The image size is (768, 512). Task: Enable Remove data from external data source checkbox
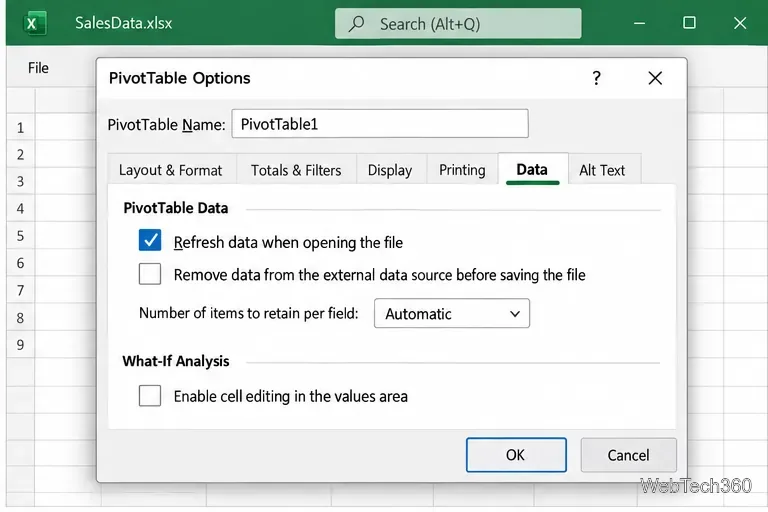(x=150, y=273)
